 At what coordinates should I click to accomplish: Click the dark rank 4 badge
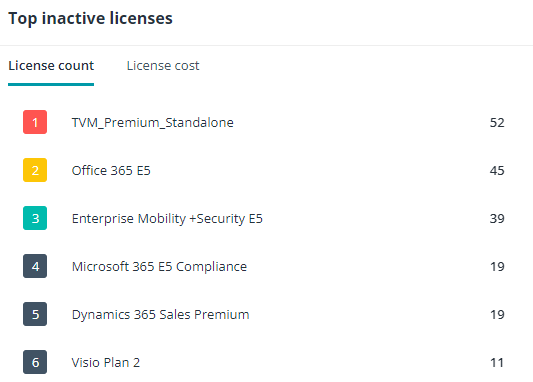click(x=35, y=266)
